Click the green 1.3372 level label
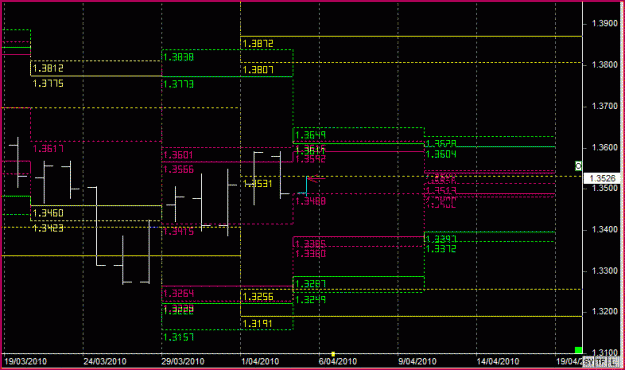This screenshot has width=625, height=370. pyautogui.click(x=441, y=249)
